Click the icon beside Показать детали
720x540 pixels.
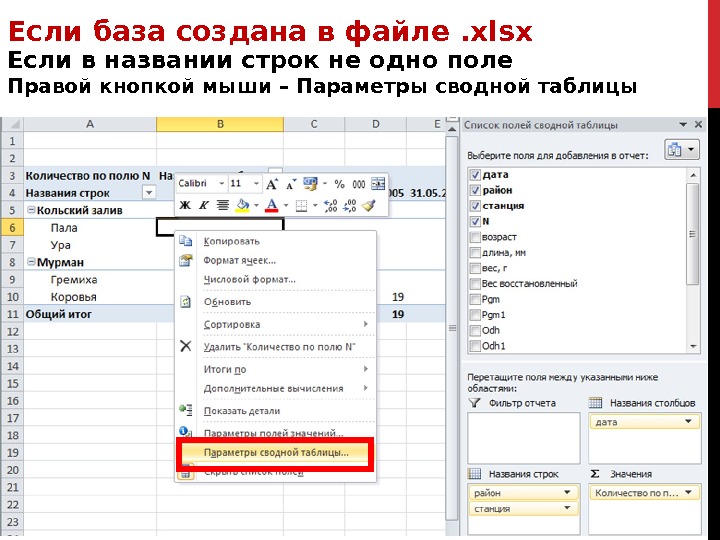click(x=186, y=410)
